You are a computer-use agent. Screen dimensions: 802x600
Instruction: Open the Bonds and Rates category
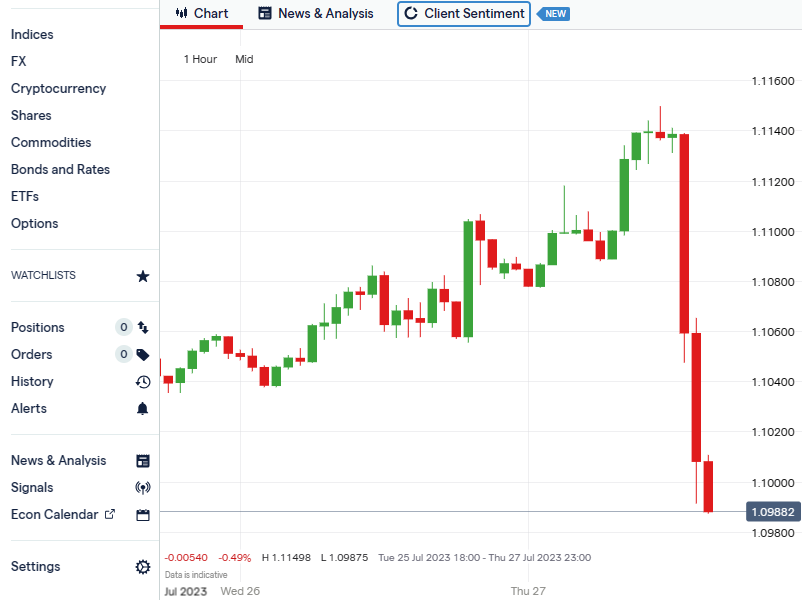(60, 170)
